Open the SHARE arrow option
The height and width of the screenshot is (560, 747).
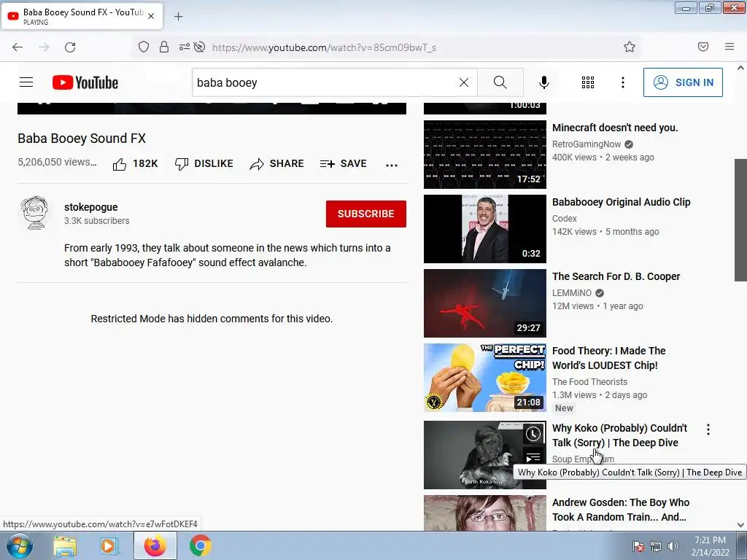(276, 164)
